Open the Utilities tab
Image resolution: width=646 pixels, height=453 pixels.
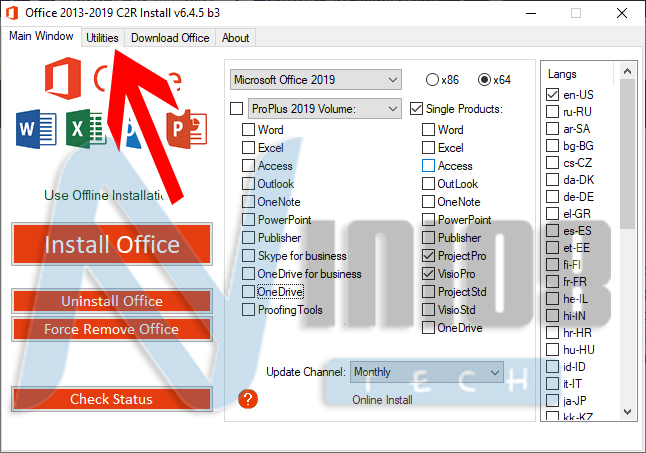click(102, 38)
